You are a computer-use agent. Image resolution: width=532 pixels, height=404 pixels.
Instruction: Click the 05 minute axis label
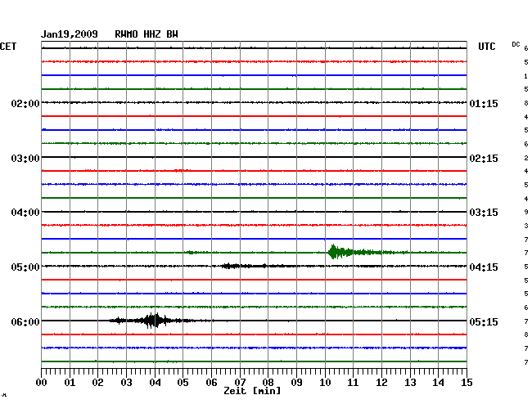(x=183, y=383)
